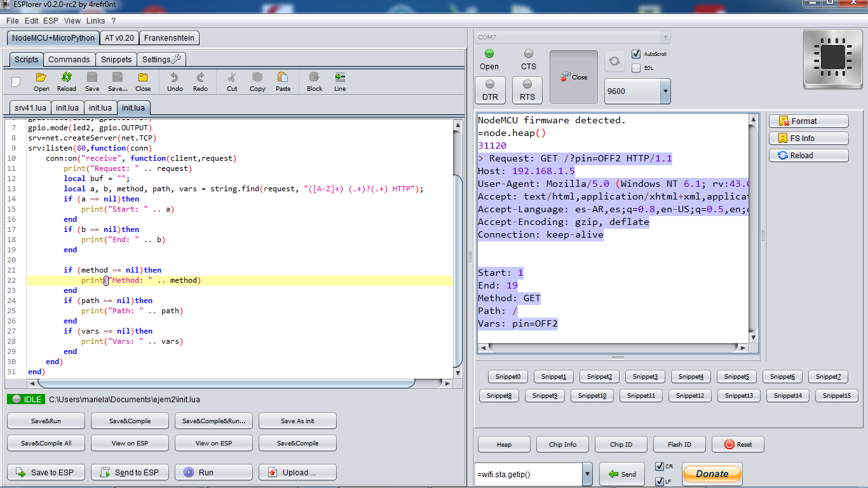The width and height of the screenshot is (868, 488).
Task: Click the large chip logo button
Action: coord(832,58)
